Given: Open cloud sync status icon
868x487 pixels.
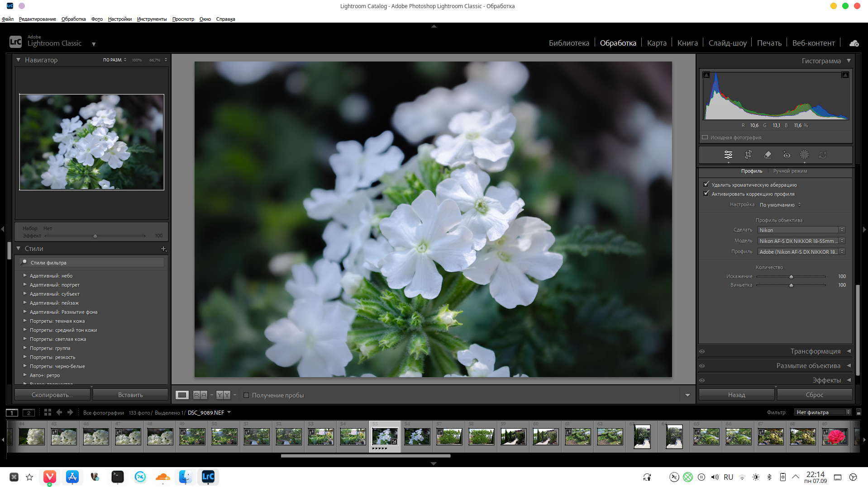Looking at the screenshot, I should point(854,43).
